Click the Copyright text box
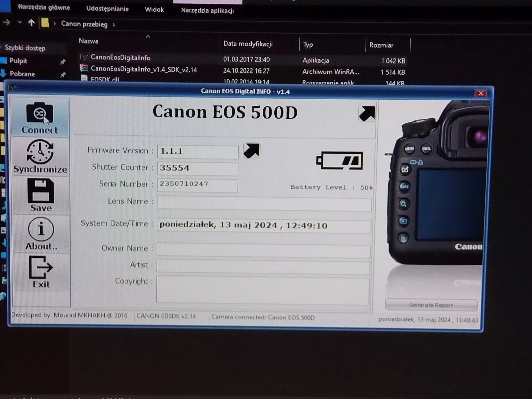The height and width of the screenshot is (399, 532). click(x=263, y=290)
